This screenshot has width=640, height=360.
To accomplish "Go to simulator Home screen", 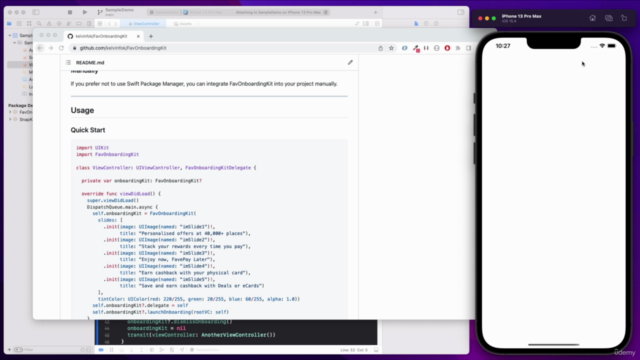I will (592, 18).
